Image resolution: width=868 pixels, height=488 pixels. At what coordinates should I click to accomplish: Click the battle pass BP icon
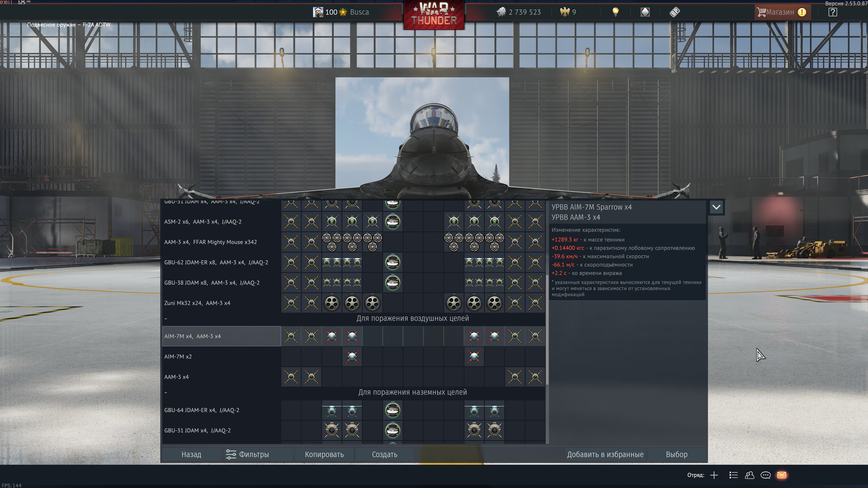pos(675,12)
